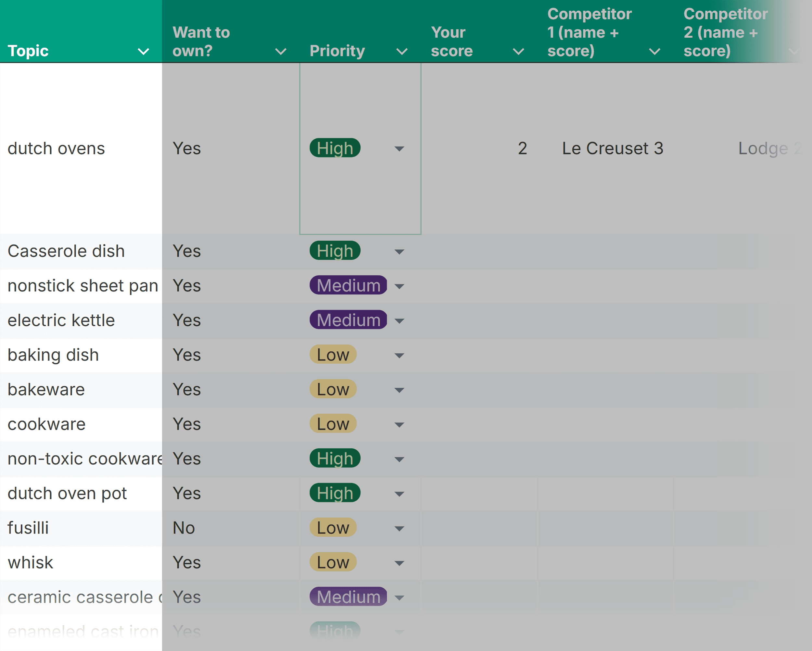Open the Topic column filter chevron
The image size is (812, 651).
[144, 52]
